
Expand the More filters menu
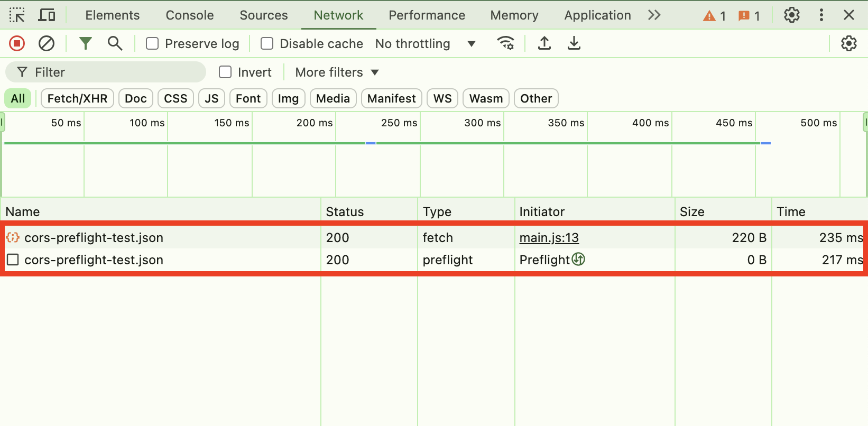[x=337, y=72]
